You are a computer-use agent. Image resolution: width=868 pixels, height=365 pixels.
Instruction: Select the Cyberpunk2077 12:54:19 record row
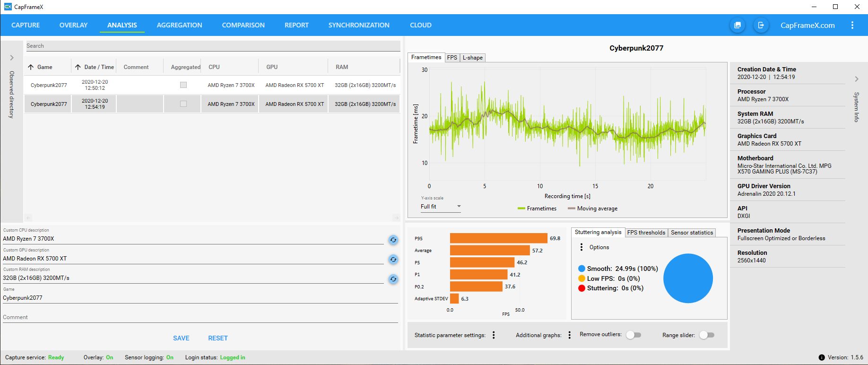point(212,104)
